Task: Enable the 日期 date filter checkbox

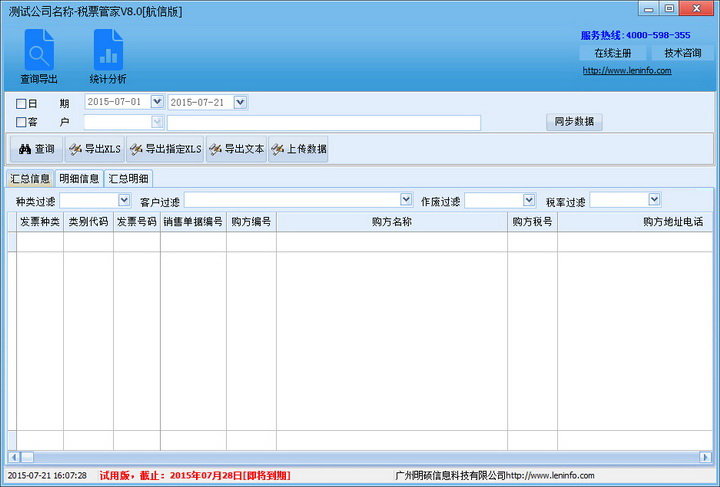Action: tap(22, 103)
